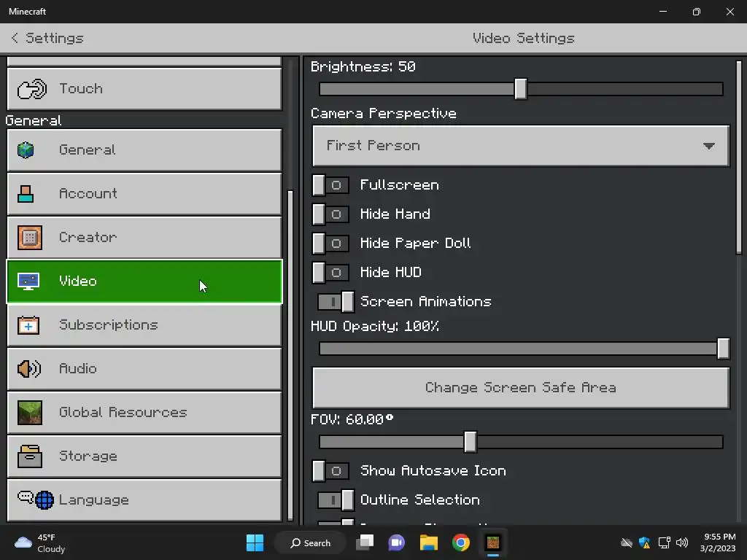The height and width of the screenshot is (560, 747).
Task: Click the taskbar Search button
Action: point(311,542)
